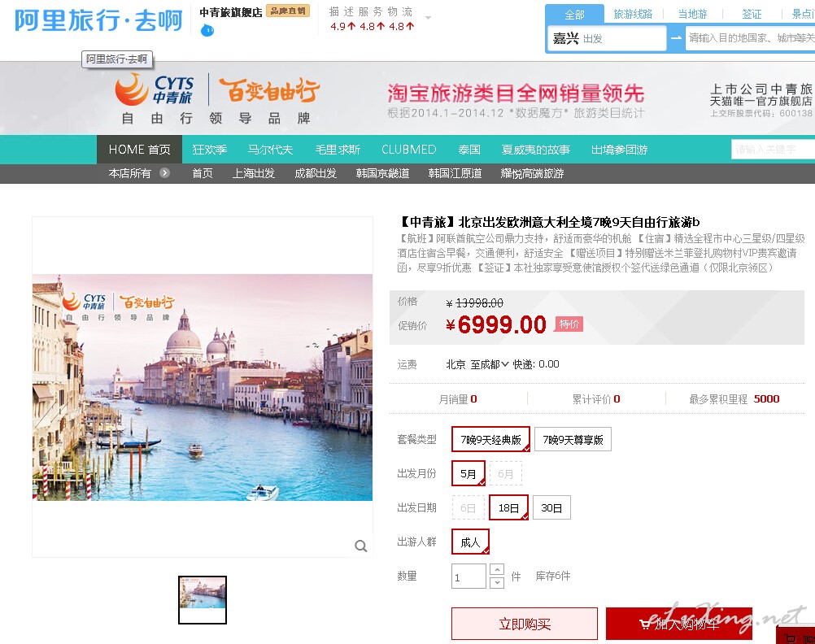815x644 pixels.
Task: Select the 7晚9天经典版 package option
Action: coord(490,440)
